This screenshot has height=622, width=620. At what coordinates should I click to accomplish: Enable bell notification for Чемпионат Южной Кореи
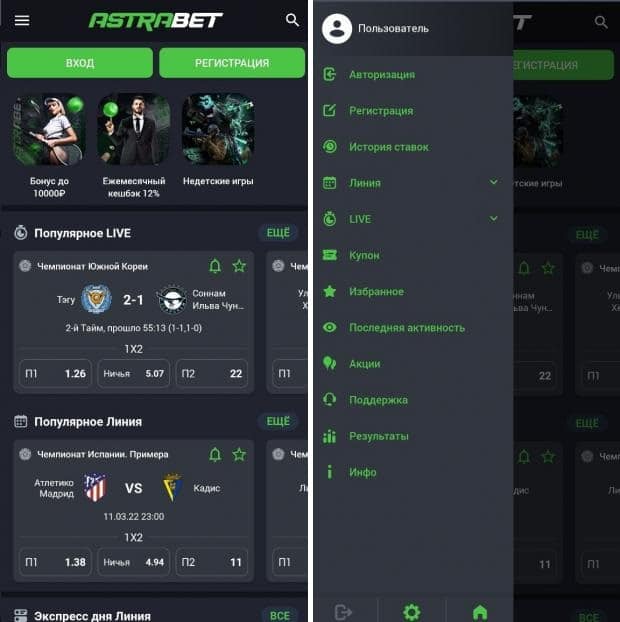pos(215,266)
